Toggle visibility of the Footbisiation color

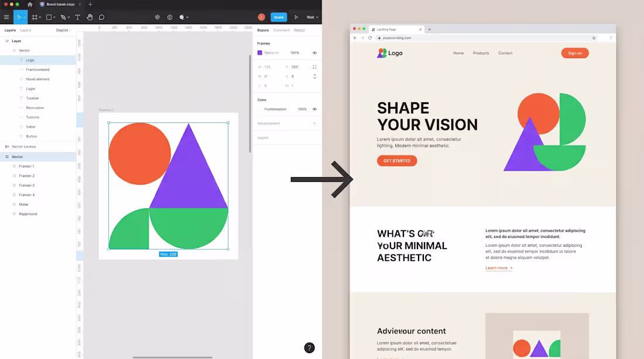314,109
